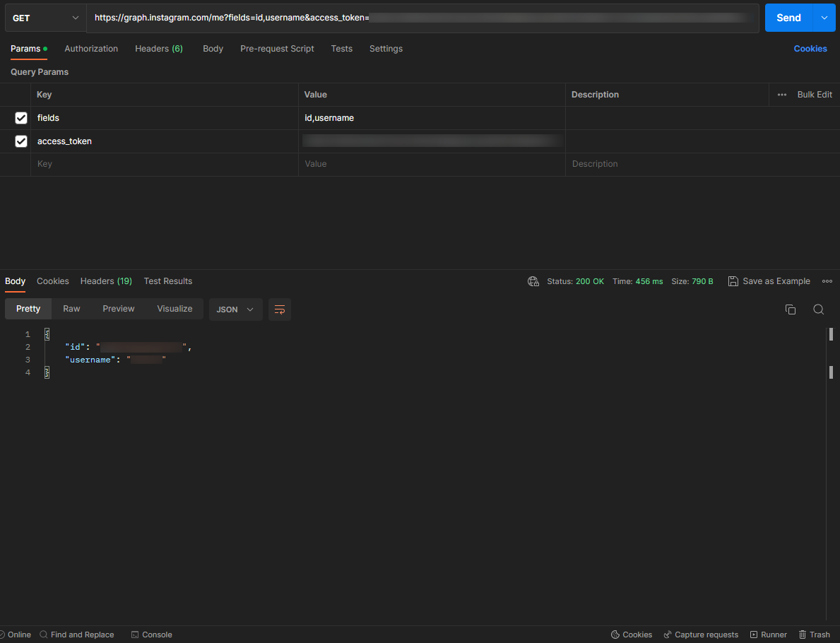Open the request Headers (6) tab
This screenshot has width=840, height=643.
158,48
